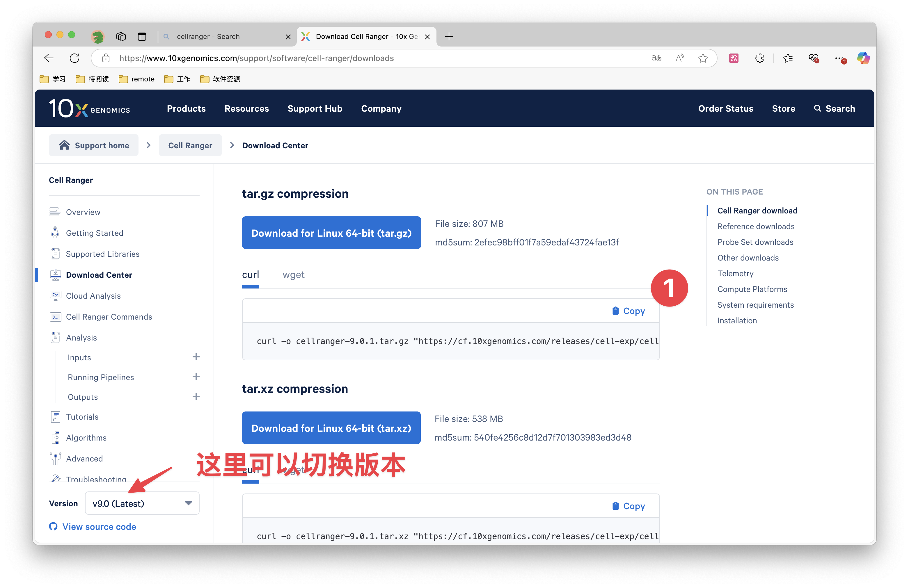Expand the Inputs section
The width and height of the screenshot is (909, 588).
[x=196, y=357]
